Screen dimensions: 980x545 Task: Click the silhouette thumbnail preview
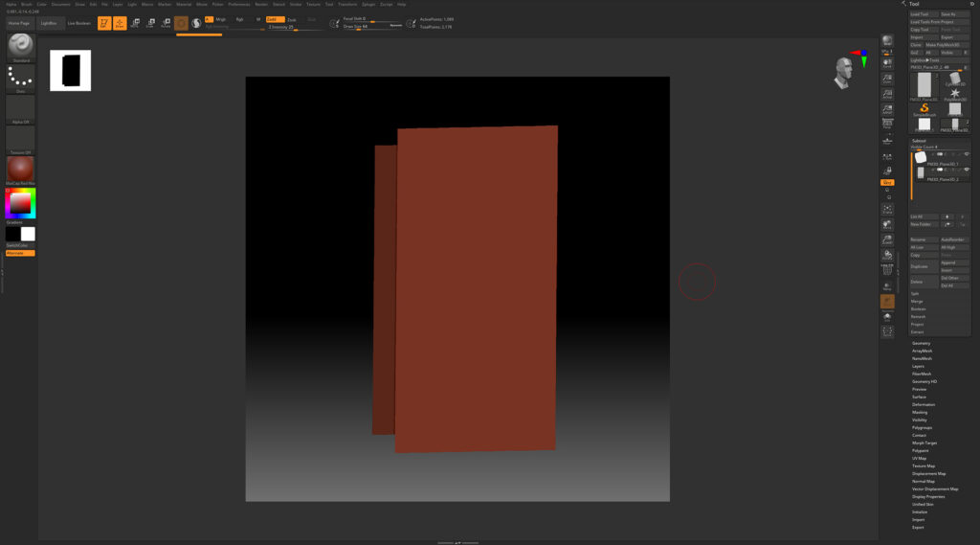click(71, 71)
